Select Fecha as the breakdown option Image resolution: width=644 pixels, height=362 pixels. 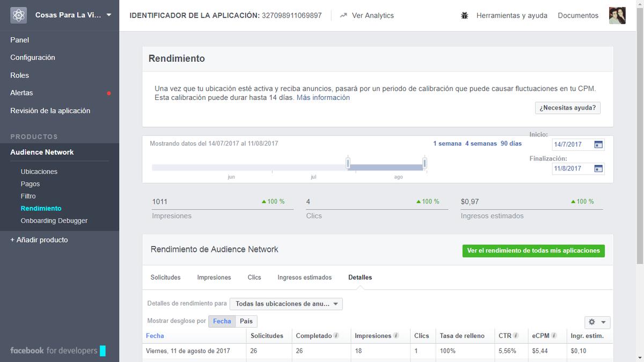222,321
